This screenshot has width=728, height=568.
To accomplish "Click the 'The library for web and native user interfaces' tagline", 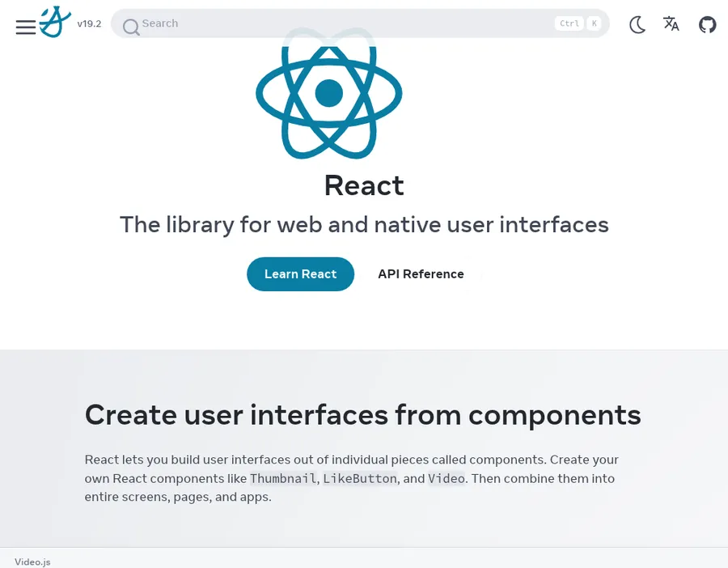I will click(364, 225).
